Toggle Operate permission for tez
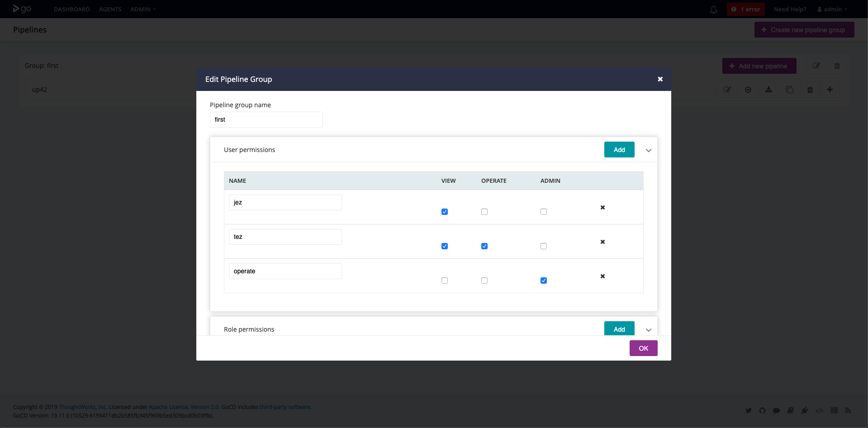Viewport: 868px width, 428px height. 484,246
